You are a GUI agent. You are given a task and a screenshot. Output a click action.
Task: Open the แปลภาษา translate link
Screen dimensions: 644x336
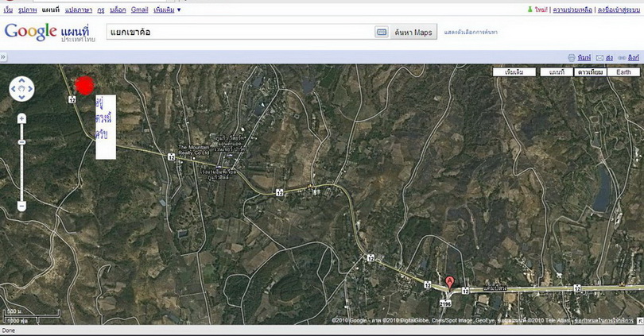(79, 10)
